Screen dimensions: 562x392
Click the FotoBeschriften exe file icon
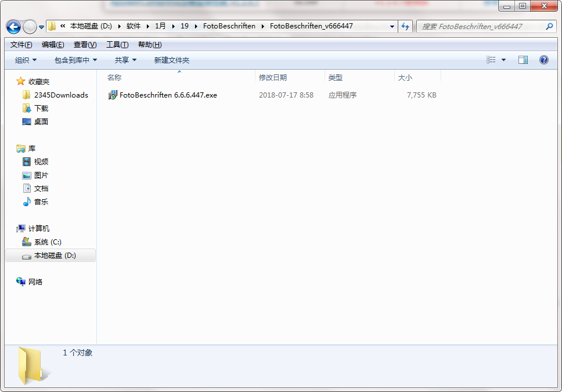[x=113, y=95]
